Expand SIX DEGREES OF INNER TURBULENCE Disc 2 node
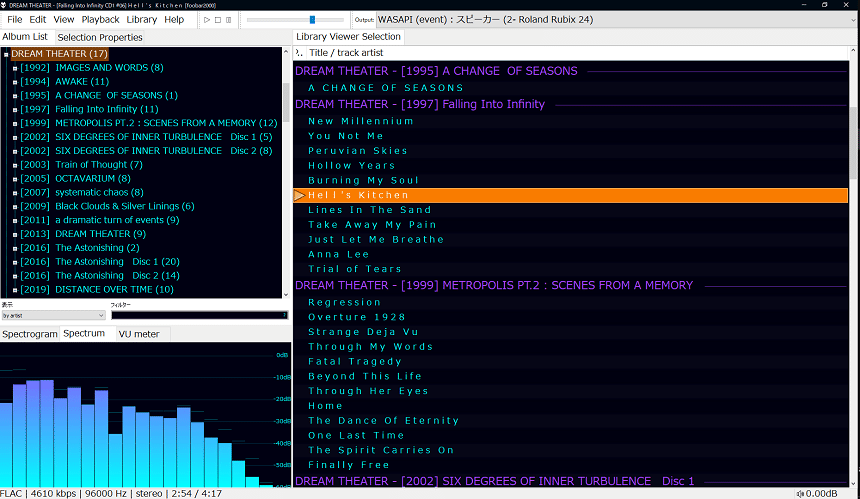Viewport: 860px width, 499px height. tap(15, 151)
